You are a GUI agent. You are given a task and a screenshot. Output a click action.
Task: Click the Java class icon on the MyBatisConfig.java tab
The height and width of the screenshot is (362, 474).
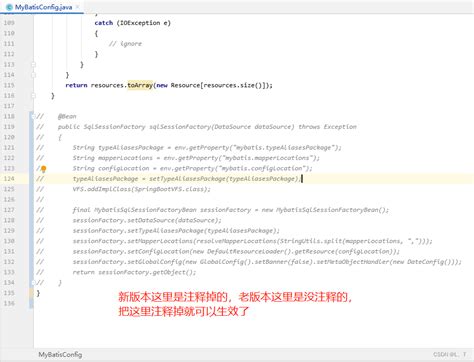tap(9, 7)
